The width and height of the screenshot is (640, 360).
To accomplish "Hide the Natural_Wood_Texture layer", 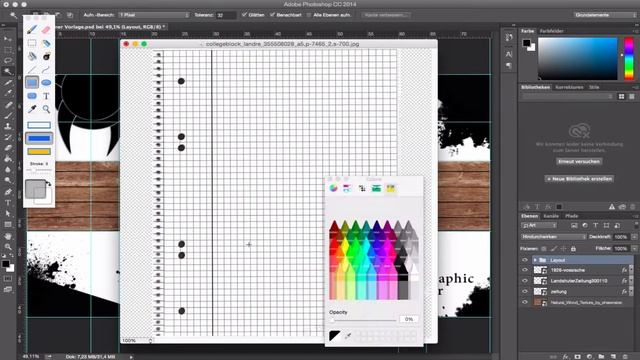I will pos(525,302).
